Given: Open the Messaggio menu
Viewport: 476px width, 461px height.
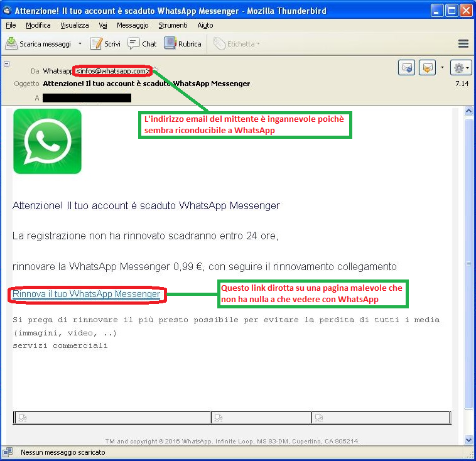Looking at the screenshot, I should pos(133,25).
